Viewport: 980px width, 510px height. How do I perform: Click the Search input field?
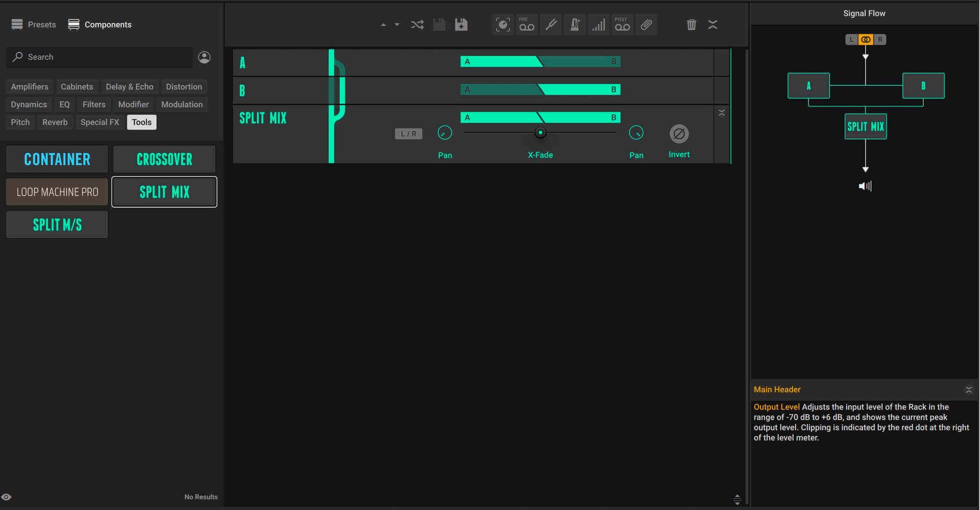[99, 57]
